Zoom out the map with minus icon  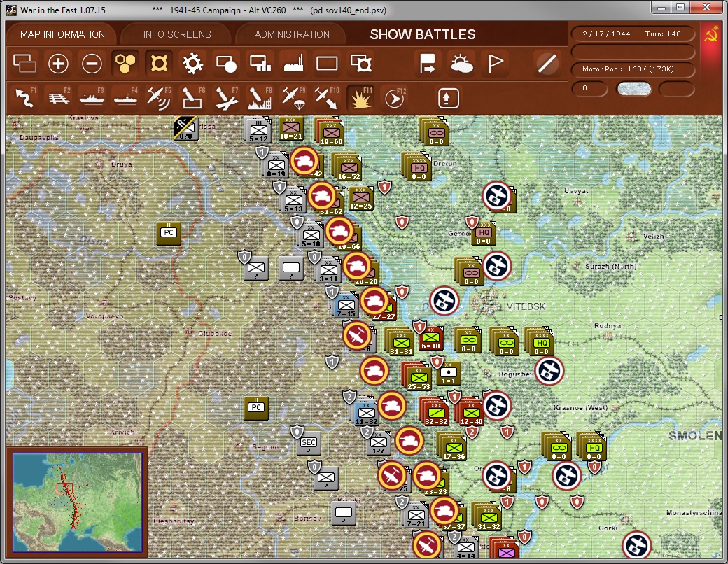point(92,63)
